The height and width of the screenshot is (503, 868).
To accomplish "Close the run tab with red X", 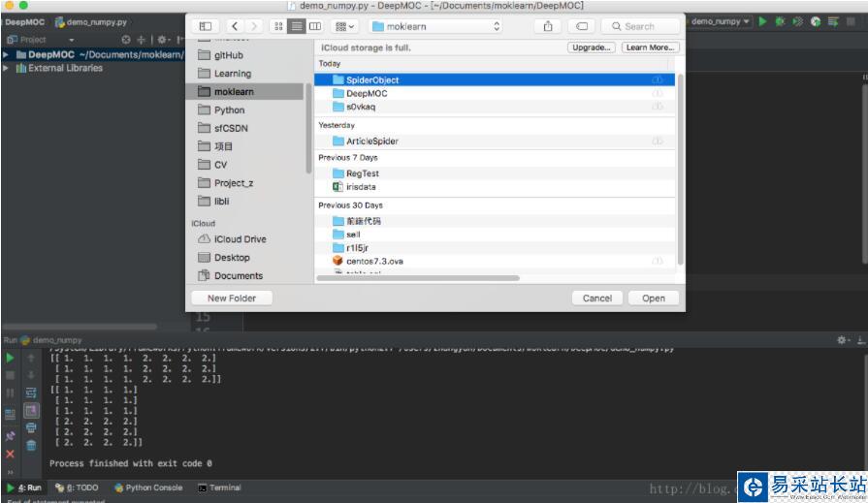I will point(10,455).
